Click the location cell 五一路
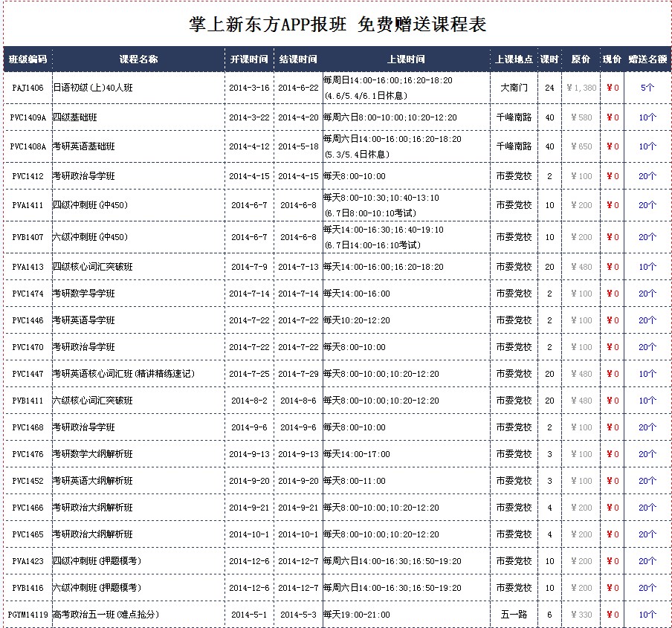The width and height of the screenshot is (672, 628). pyautogui.click(x=514, y=615)
